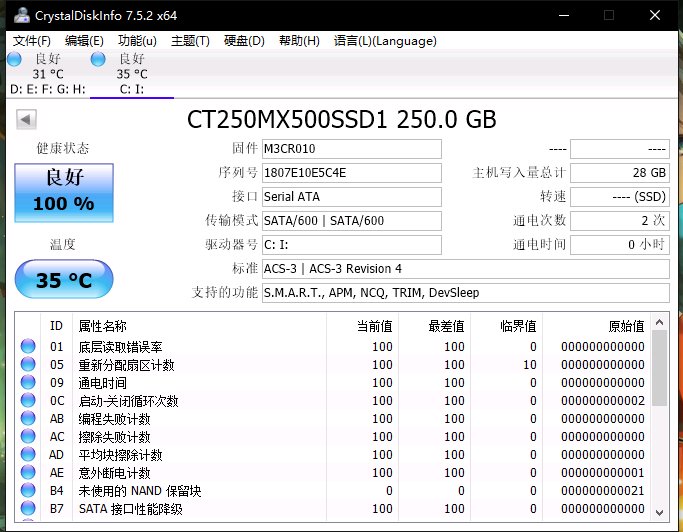Click the CrystalDiskInfo title bar app icon
The height and width of the screenshot is (532, 683).
tap(21, 15)
